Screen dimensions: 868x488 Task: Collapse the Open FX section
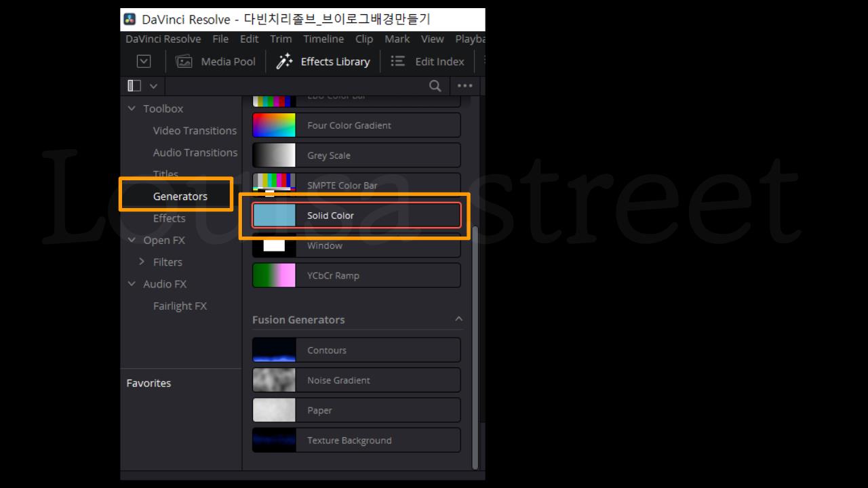(x=132, y=240)
